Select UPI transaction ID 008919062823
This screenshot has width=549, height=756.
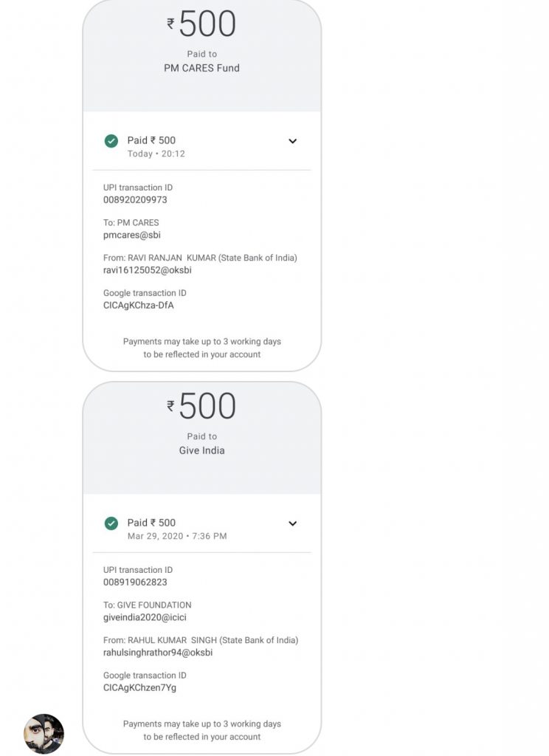click(x=135, y=582)
